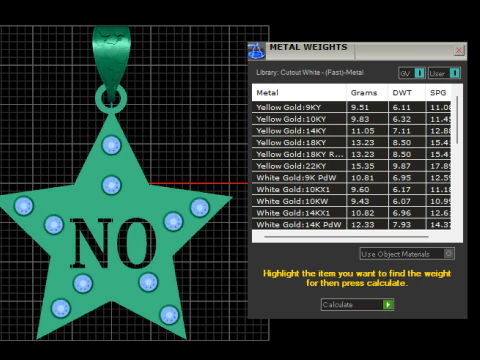This screenshot has width=480, height=360.
Task: Click the Calculate button
Action: click(x=357, y=305)
